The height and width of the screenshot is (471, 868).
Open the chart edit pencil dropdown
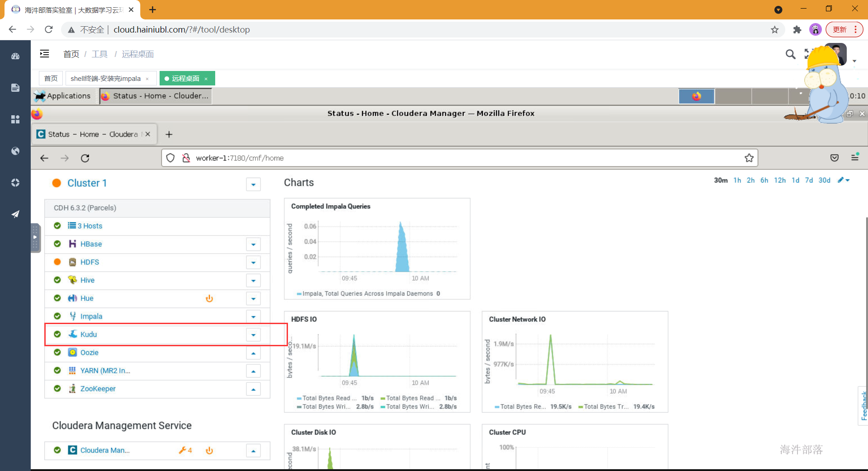844,180
